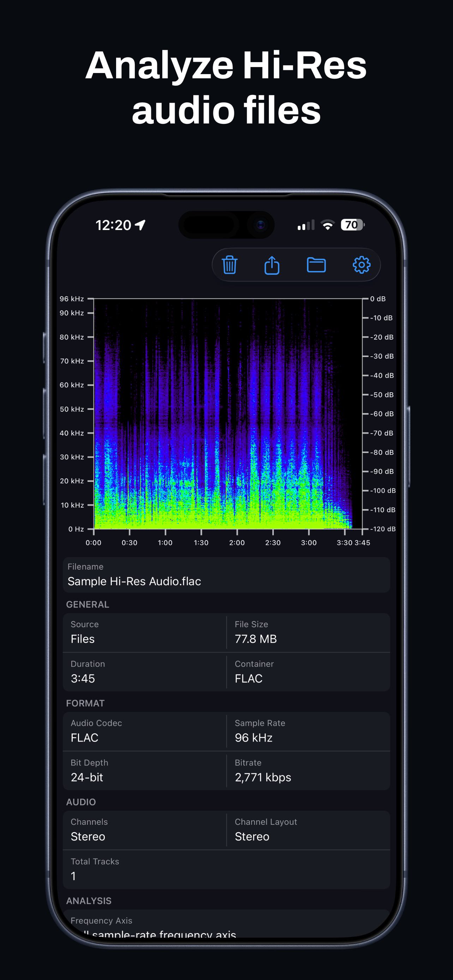Tap the Container value FLAC
This screenshot has width=453, height=980.
click(248, 678)
